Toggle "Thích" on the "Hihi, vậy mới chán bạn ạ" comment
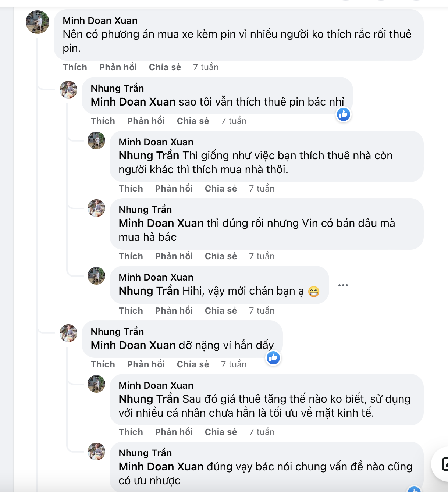The image size is (448, 492). [131, 310]
